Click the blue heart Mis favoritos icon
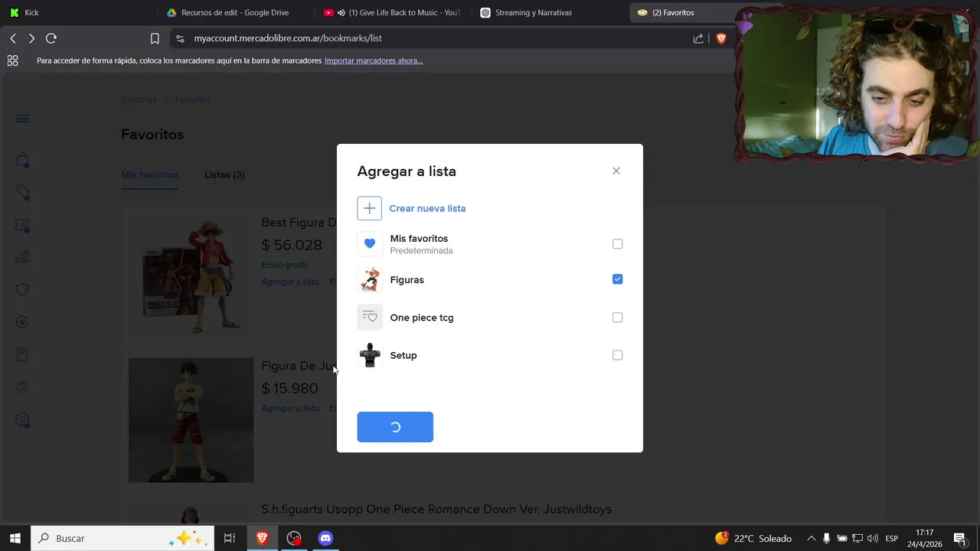980x551 pixels. click(370, 244)
